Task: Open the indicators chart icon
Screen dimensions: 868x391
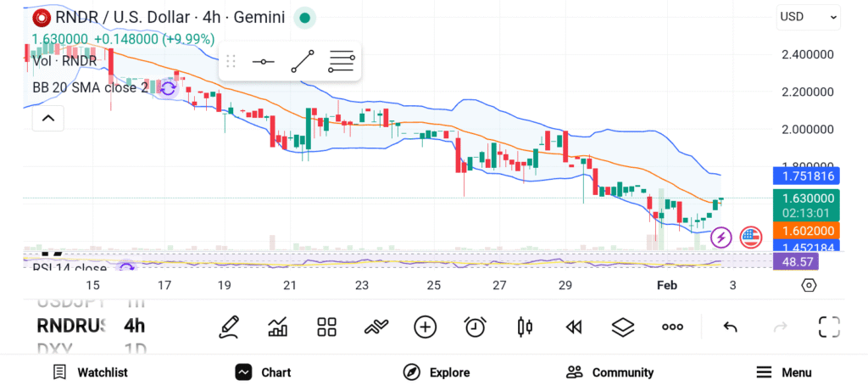Action: tap(277, 327)
